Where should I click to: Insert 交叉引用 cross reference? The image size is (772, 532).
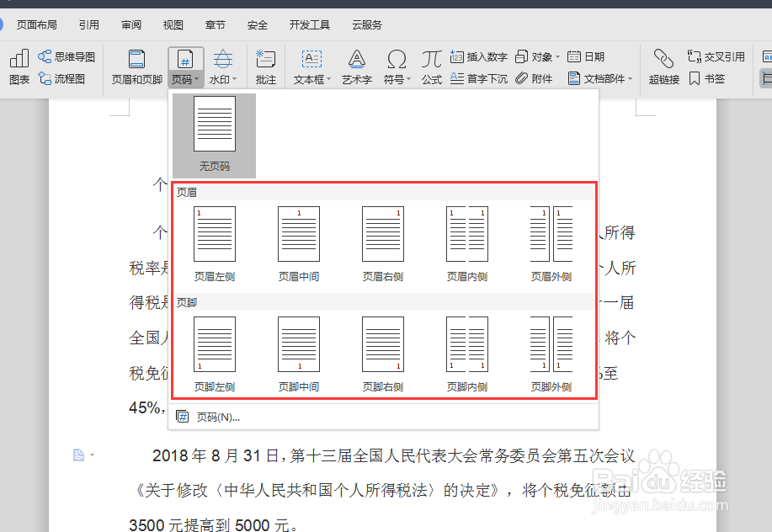pyautogui.click(x=716, y=57)
